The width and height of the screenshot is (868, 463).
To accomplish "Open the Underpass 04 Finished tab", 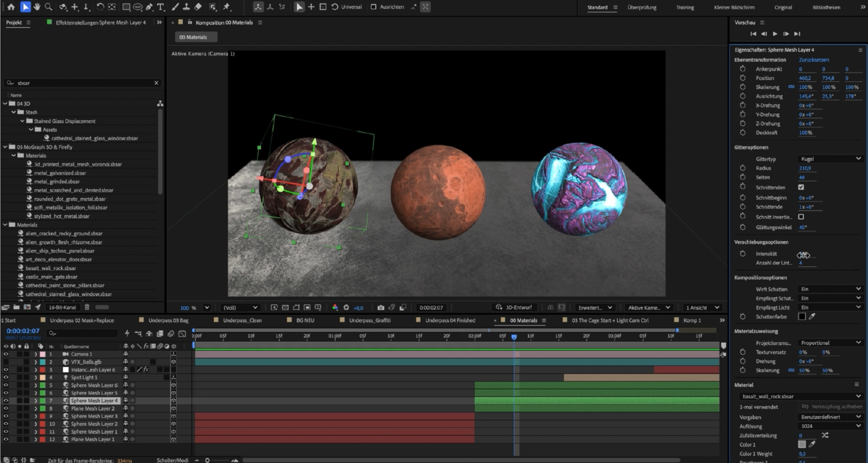I will pos(450,320).
